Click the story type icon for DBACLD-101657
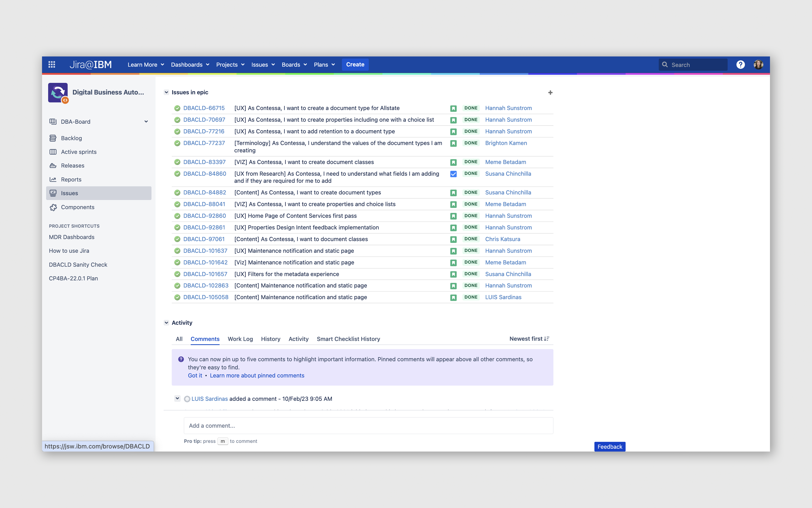The height and width of the screenshot is (508, 812). (453, 274)
